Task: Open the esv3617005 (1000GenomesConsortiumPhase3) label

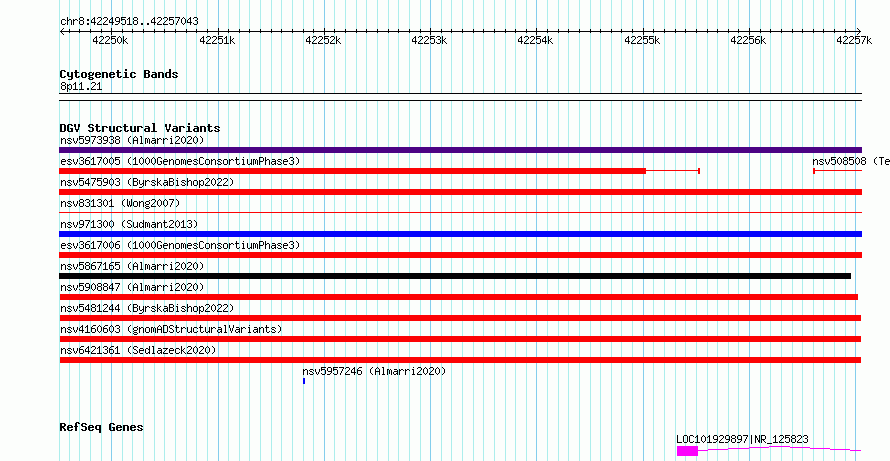Action: tap(180, 161)
